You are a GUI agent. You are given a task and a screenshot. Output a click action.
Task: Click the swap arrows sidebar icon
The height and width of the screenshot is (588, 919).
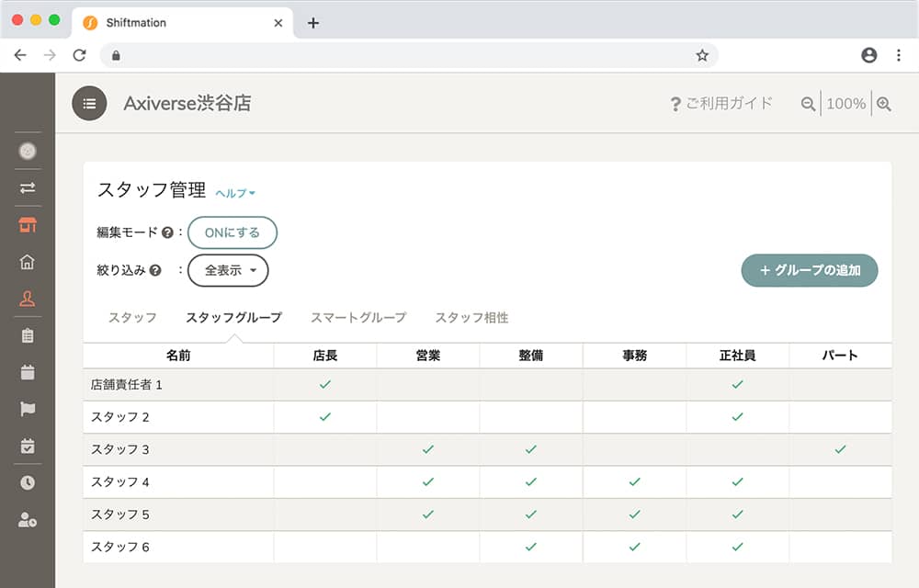pos(27,188)
